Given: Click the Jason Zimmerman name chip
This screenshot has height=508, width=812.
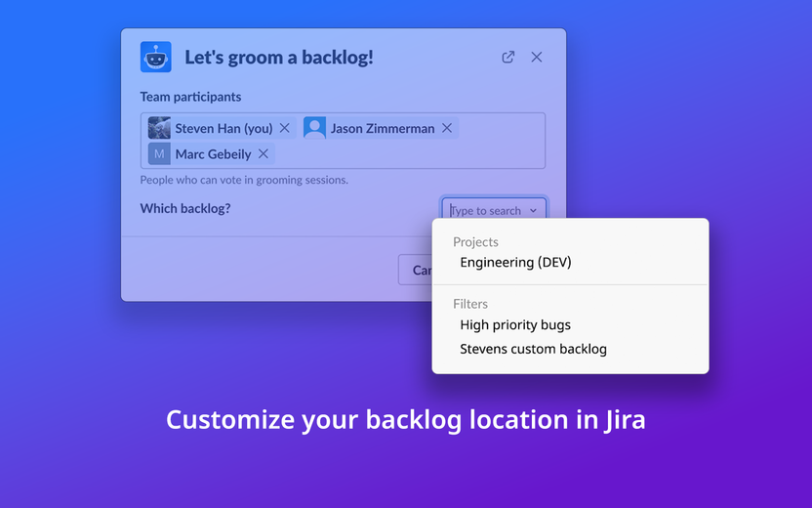Looking at the screenshot, I should click(x=383, y=128).
